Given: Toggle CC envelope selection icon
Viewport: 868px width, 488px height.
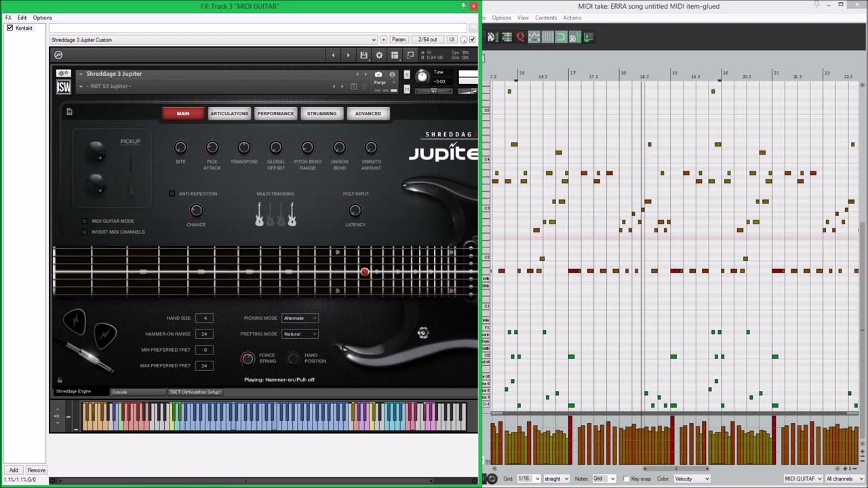Looking at the screenshot, I should click(534, 37).
